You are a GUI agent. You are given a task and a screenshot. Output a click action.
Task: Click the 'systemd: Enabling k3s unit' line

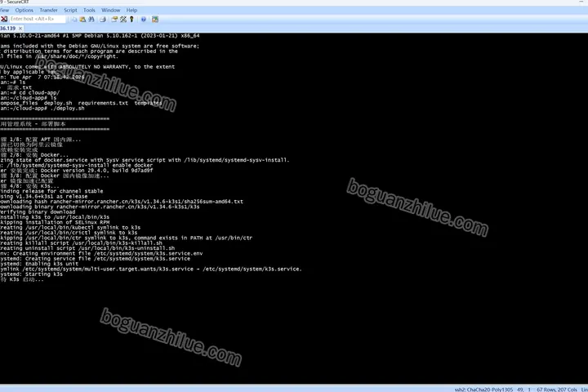click(x=39, y=264)
